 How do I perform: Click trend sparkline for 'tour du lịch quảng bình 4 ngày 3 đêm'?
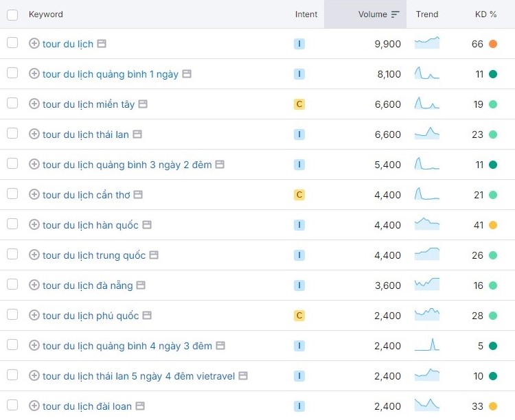click(427, 345)
